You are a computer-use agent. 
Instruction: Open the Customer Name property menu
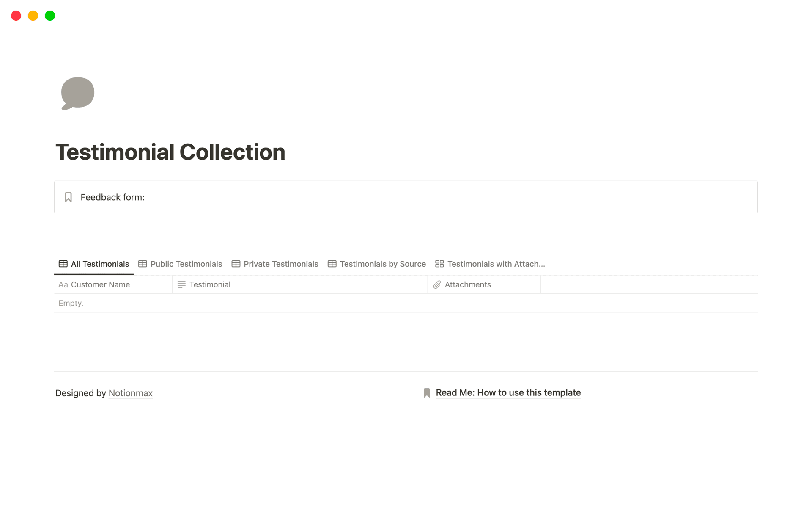click(100, 284)
